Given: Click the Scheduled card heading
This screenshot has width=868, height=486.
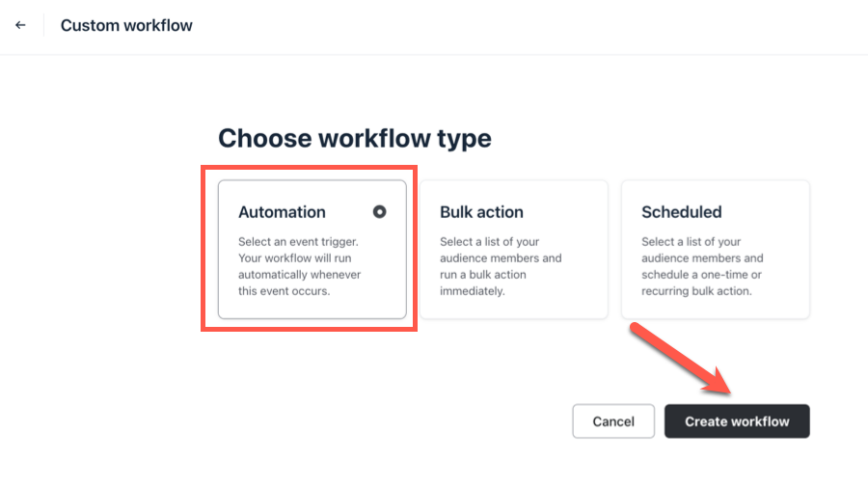Looking at the screenshot, I should [681, 212].
